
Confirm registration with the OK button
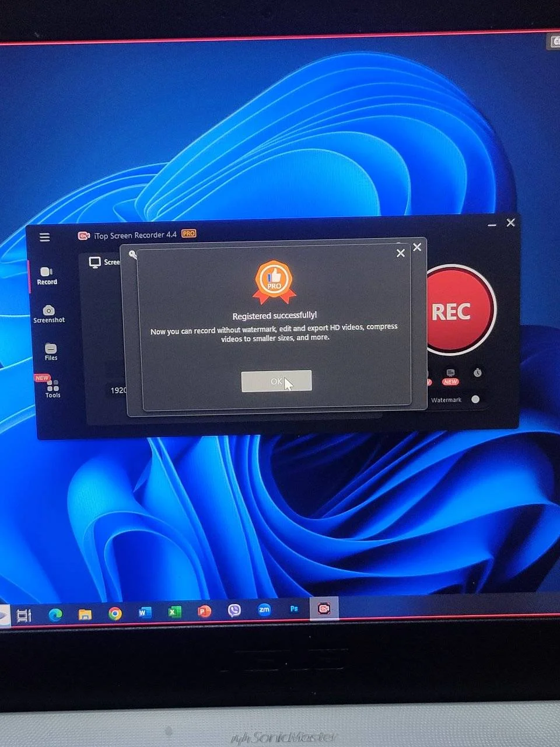(276, 381)
